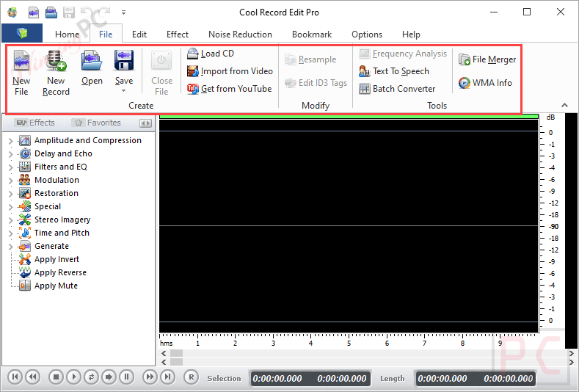Go to start playback button
Screen dimensions: 579x392
(x=15, y=377)
